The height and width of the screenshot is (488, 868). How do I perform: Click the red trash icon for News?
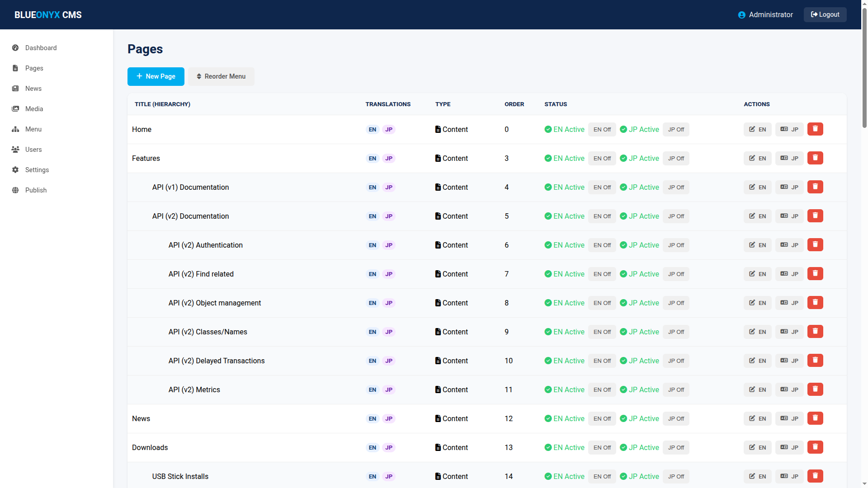[815, 418]
